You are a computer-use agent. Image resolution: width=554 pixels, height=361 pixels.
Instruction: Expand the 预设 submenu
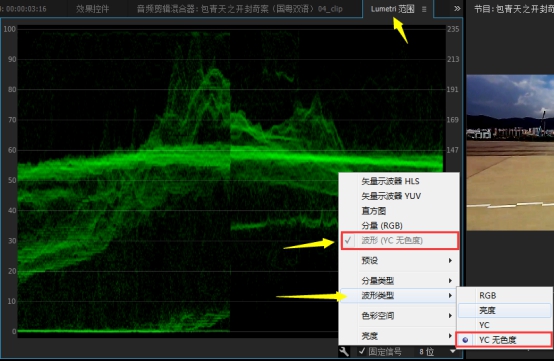(x=399, y=261)
